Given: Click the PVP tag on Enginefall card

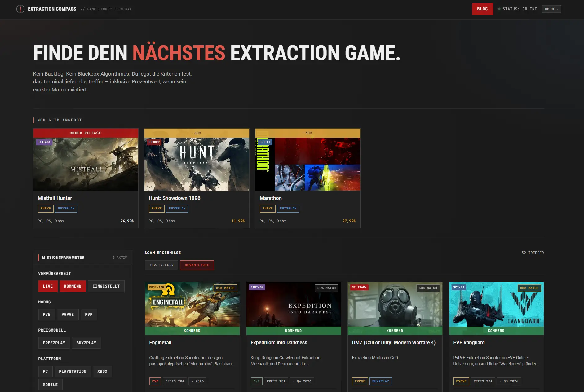Looking at the screenshot, I should tap(155, 381).
